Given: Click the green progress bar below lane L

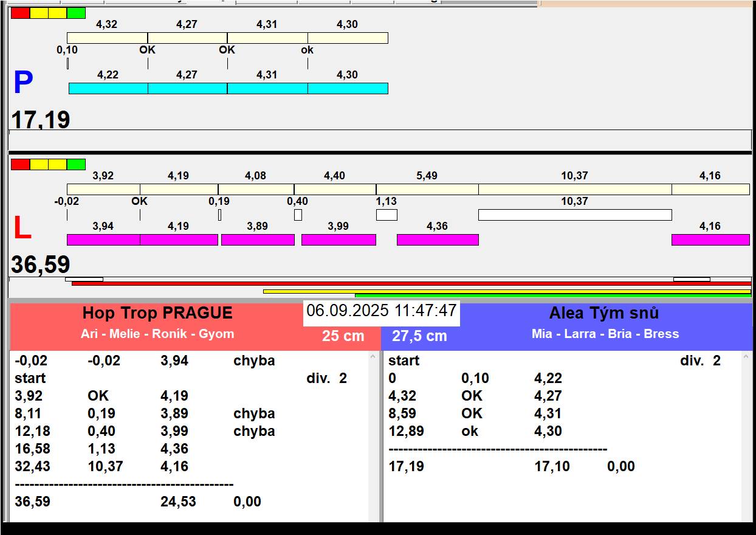Looking at the screenshot, I should (553, 295).
